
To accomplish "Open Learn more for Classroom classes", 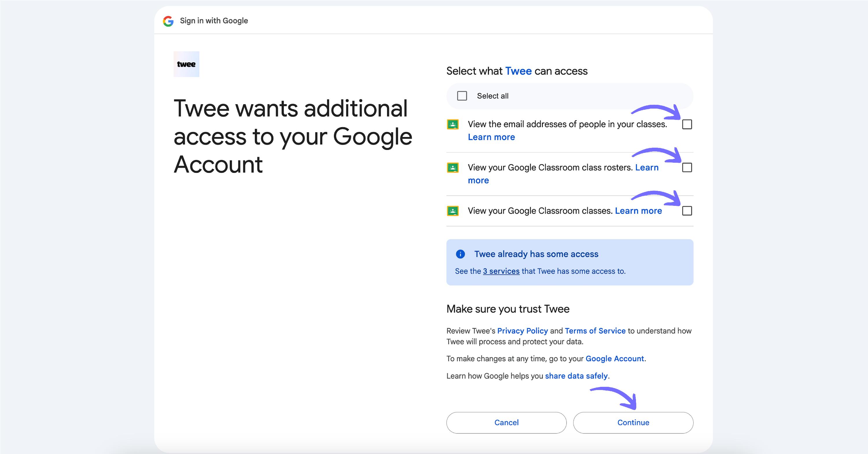I will [638, 211].
